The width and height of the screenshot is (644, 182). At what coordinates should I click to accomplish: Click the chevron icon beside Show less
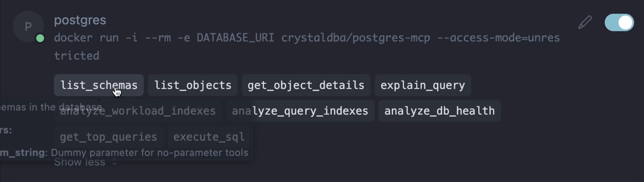click(x=114, y=162)
